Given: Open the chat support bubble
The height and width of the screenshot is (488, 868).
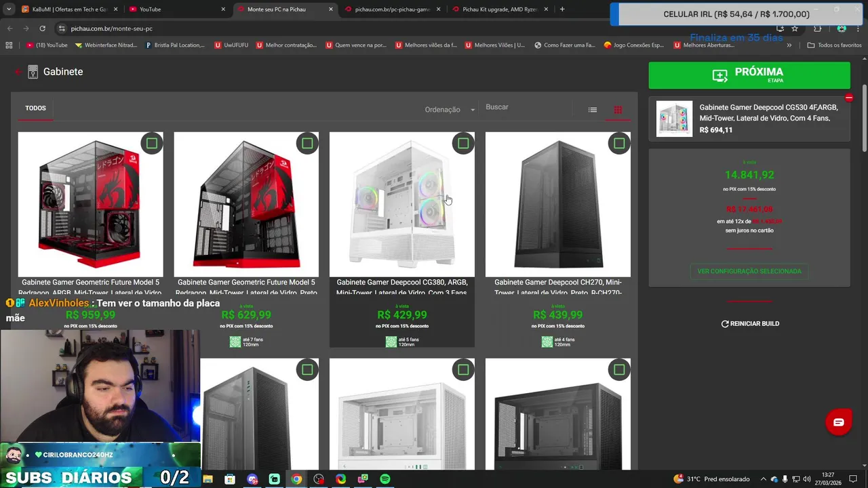Looking at the screenshot, I should pyautogui.click(x=839, y=422).
